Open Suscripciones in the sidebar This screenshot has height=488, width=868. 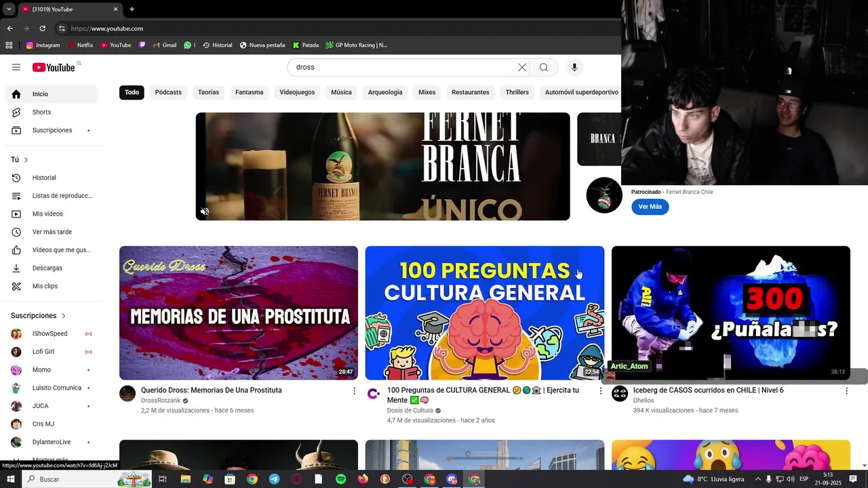point(52,130)
